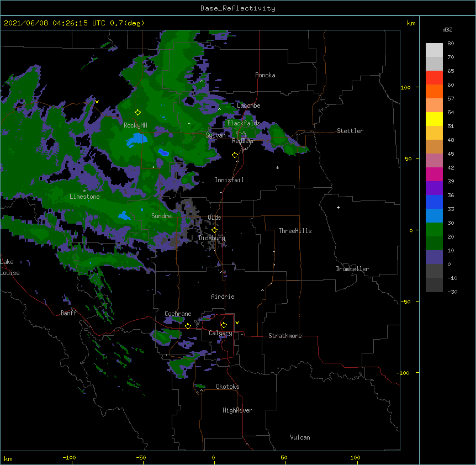The image size is (476, 465).
Task: Click the Stettler city label
Action: coord(350,131)
